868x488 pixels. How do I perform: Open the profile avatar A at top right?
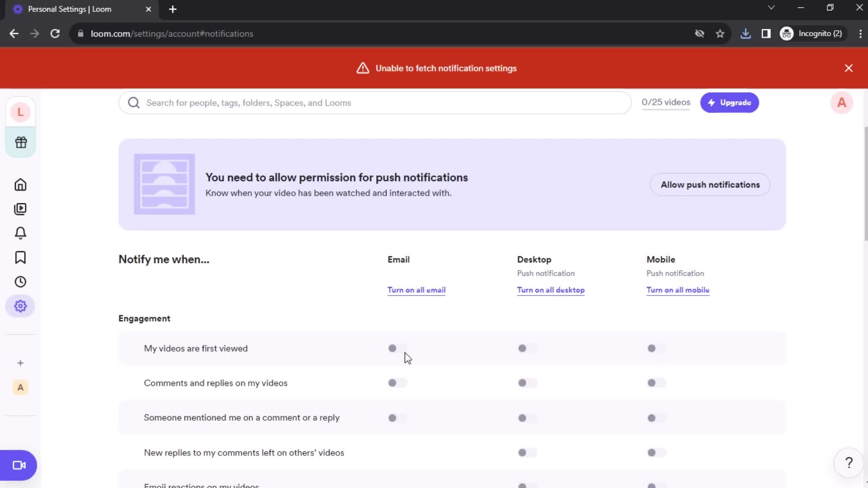(x=841, y=103)
